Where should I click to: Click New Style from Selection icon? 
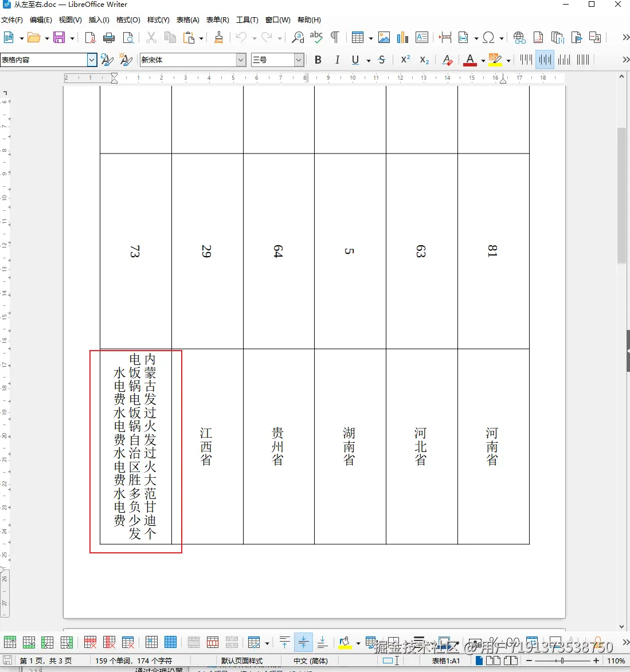tap(126, 60)
